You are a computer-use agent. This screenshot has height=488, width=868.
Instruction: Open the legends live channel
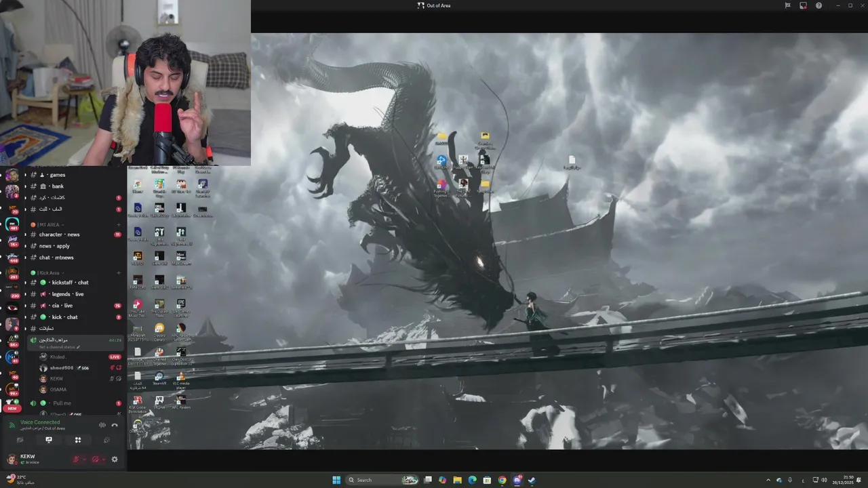tap(75, 294)
